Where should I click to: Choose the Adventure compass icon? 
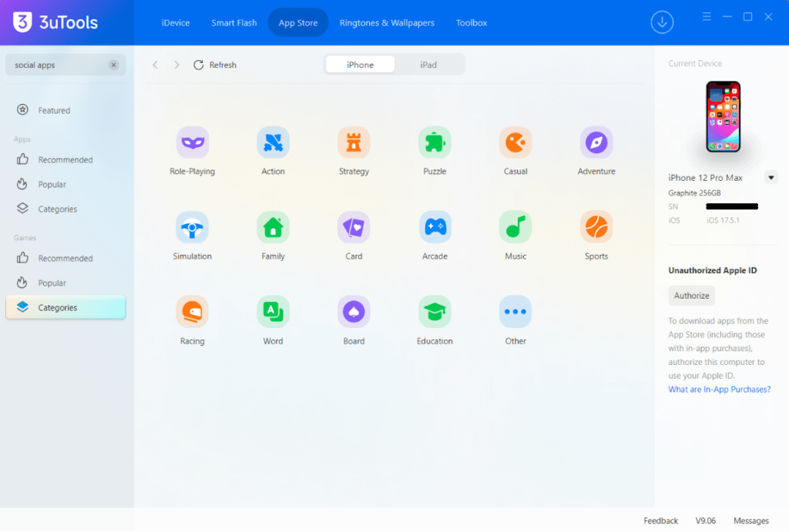[596, 142]
